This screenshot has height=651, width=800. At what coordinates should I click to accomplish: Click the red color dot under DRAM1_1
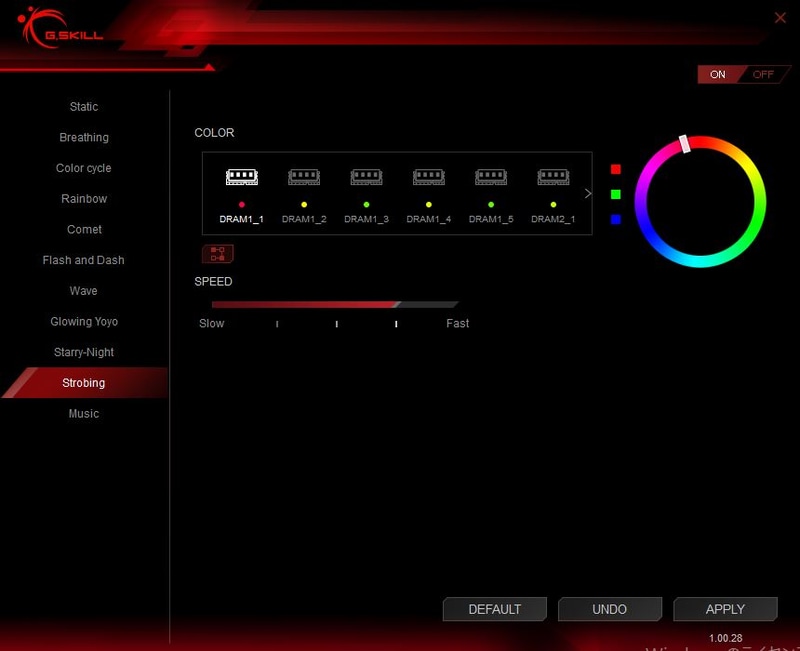(242, 205)
